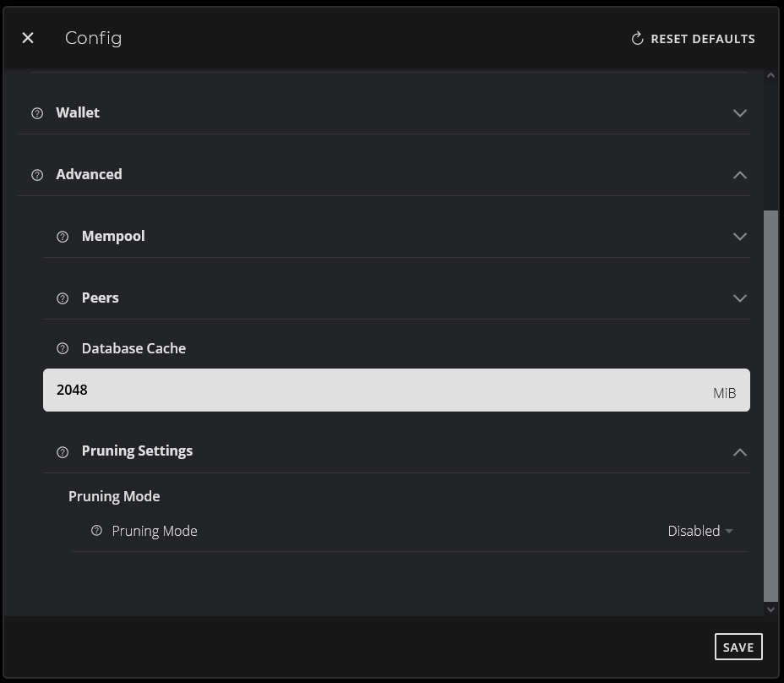Click the circular reset arrow icon
The height and width of the screenshot is (683, 784).
(x=635, y=38)
